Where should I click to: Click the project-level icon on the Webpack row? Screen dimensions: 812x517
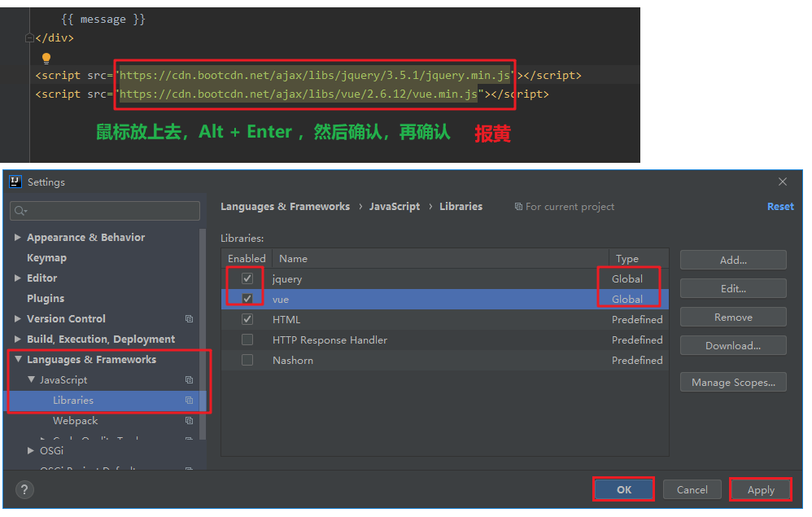tap(189, 421)
